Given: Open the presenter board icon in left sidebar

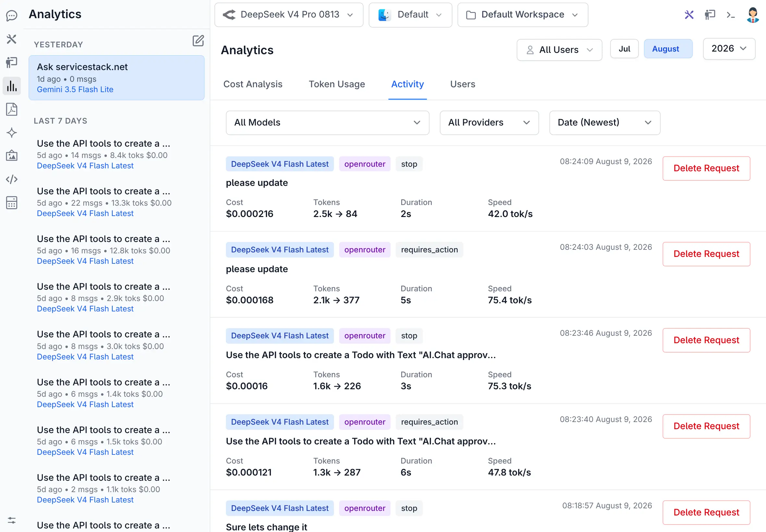Looking at the screenshot, I should click(x=12, y=62).
